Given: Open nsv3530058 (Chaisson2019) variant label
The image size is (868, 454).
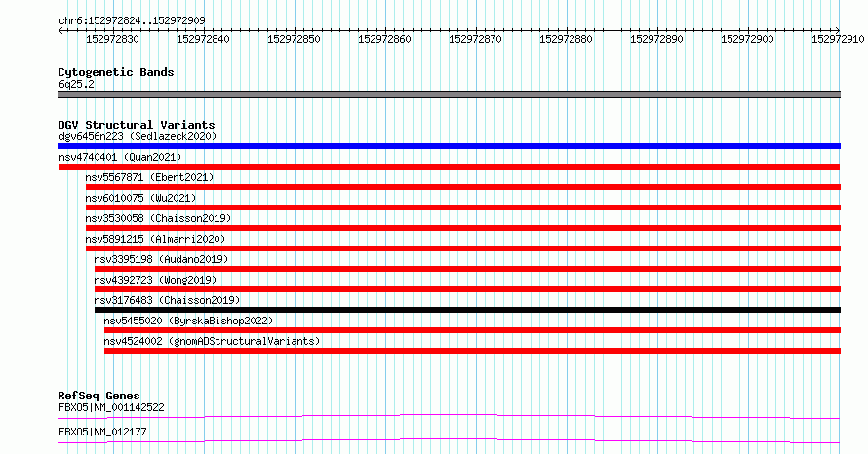Looking at the screenshot, I should 158,218.
